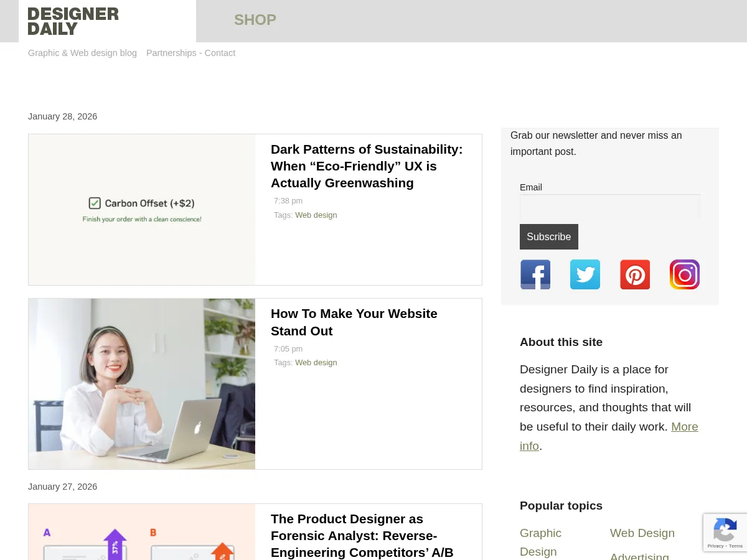
Task: Follow the More info link
Action: click(x=609, y=436)
